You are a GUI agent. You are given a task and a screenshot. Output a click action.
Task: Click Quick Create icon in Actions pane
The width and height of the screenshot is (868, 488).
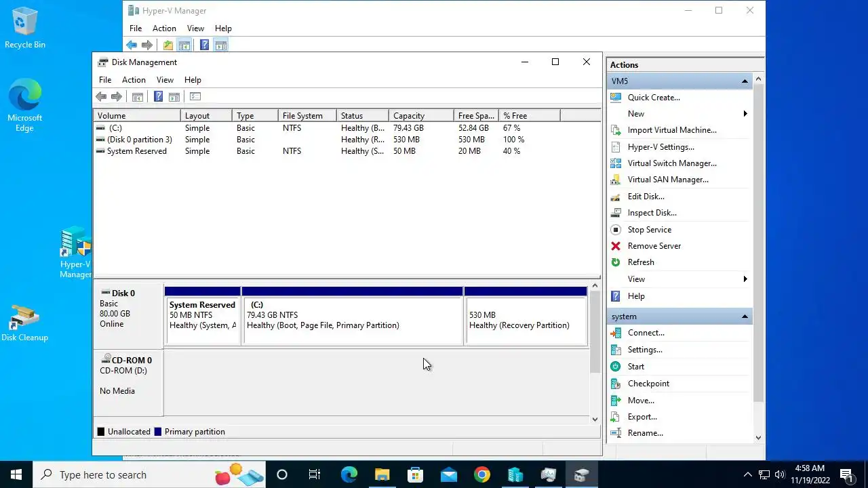point(616,98)
